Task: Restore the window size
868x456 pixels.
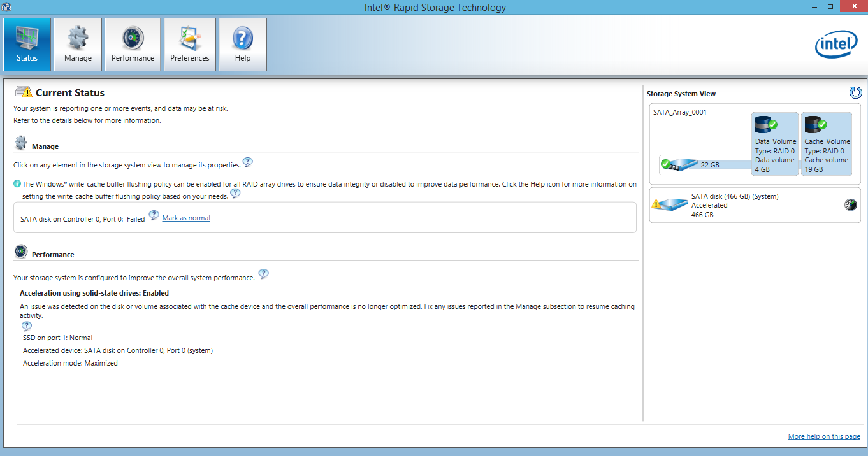Action: [831, 6]
